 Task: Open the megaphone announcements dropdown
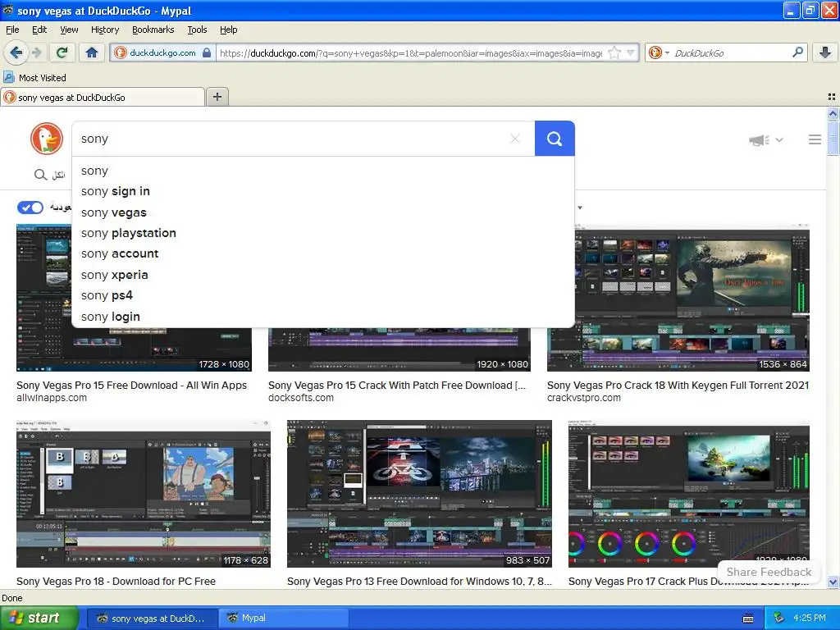click(766, 139)
